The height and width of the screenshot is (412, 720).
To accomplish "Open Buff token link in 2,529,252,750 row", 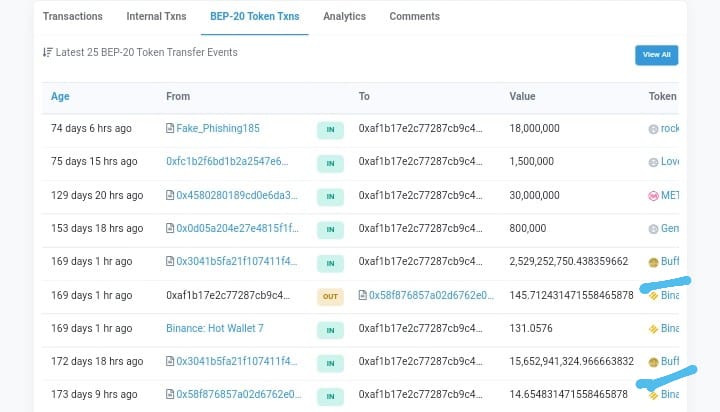I will click(x=670, y=261).
